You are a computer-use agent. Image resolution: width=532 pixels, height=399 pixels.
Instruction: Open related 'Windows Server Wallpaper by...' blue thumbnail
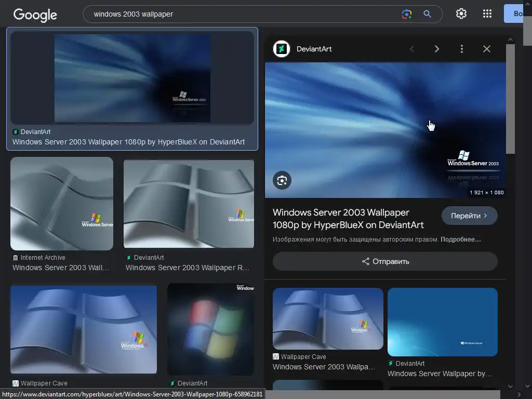click(443, 322)
